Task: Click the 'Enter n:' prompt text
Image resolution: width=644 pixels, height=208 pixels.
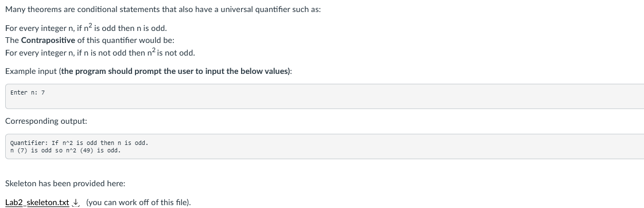Action: click(24, 93)
